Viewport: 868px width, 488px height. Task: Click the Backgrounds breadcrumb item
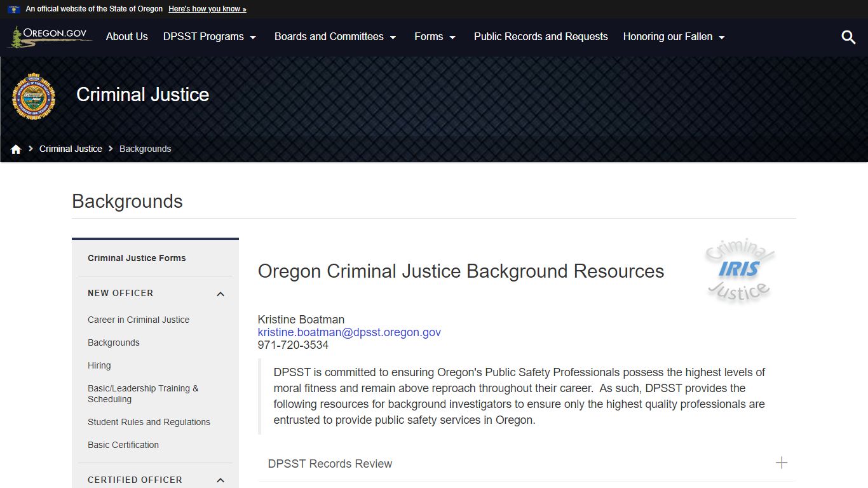point(146,149)
